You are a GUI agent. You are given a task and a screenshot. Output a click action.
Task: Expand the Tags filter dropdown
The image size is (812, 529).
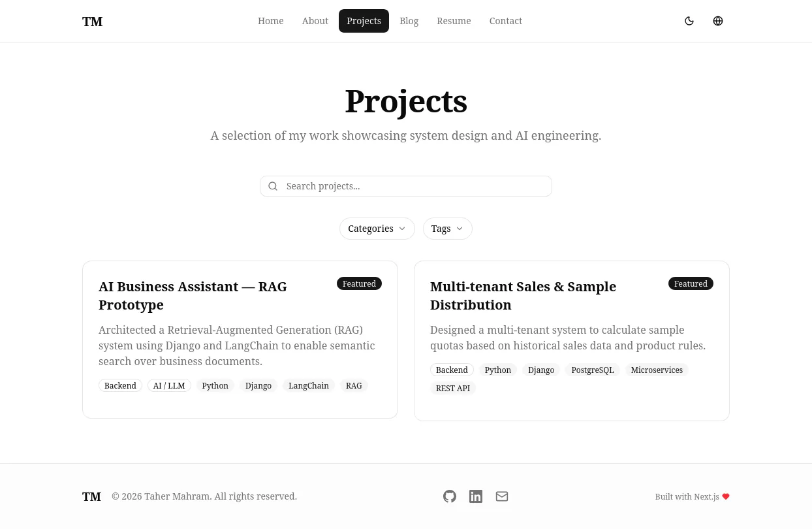tap(448, 229)
